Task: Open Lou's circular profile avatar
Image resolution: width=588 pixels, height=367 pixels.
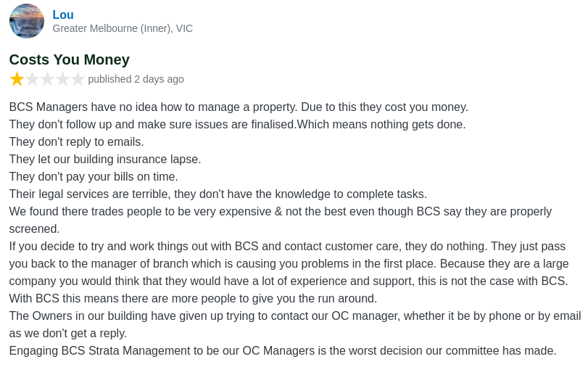Action: (27, 21)
